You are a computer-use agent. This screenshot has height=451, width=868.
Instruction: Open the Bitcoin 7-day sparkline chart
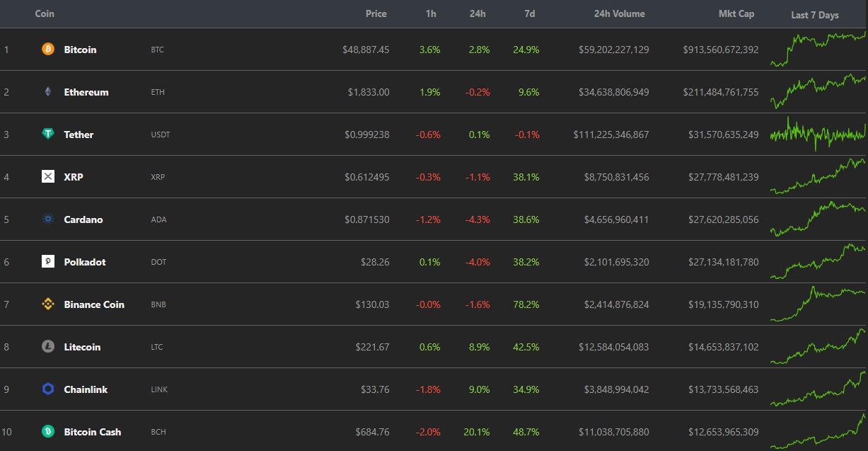[x=817, y=50]
